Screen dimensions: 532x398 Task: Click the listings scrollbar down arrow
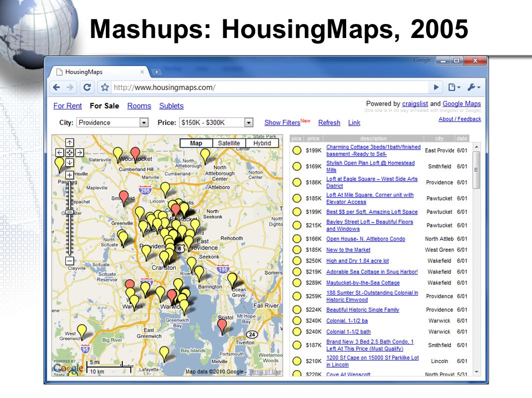[477, 372]
